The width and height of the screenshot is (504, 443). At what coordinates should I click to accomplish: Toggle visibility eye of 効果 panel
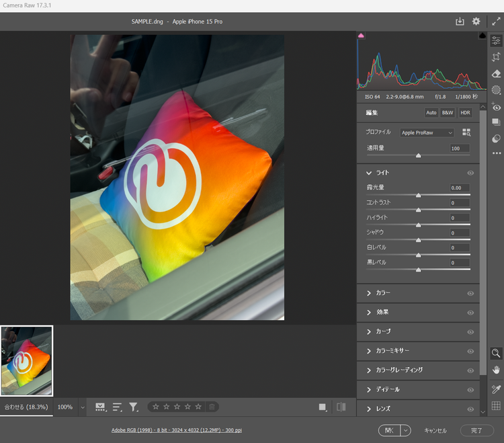coord(470,313)
